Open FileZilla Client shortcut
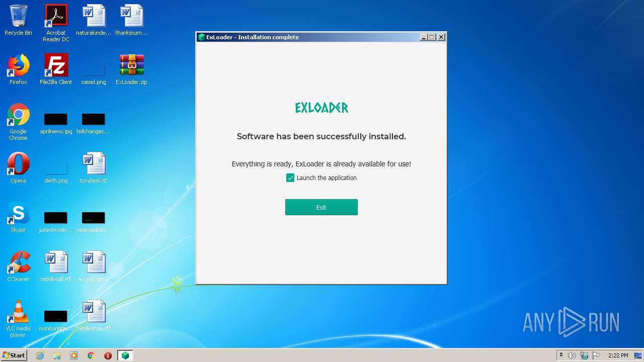The height and width of the screenshot is (362, 644). pos(56,69)
